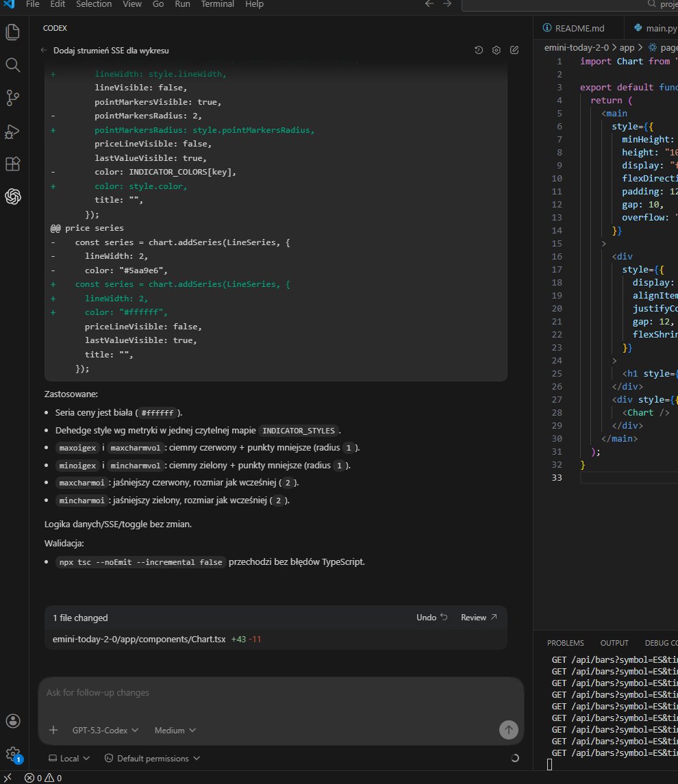Click the npx tsc --noEmit command text

pos(140,562)
